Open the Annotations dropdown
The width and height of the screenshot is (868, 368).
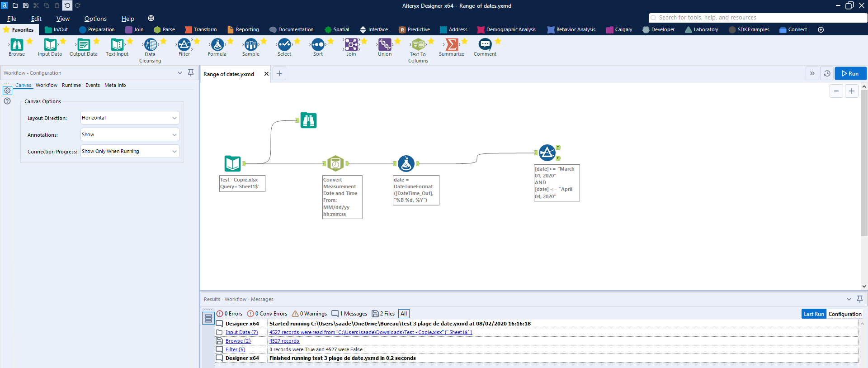[x=130, y=134]
